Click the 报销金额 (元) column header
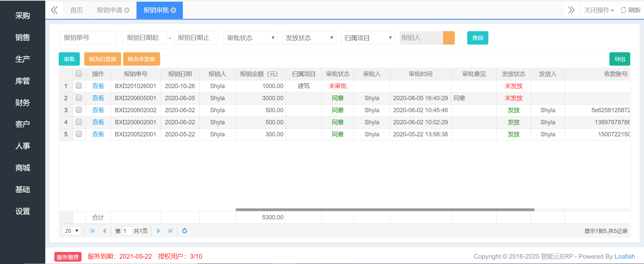 tap(260, 74)
